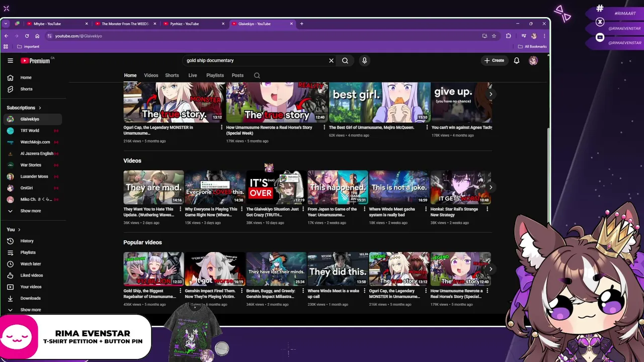Open the Create button menu
Screen dimensions: 644x362
coord(494,60)
